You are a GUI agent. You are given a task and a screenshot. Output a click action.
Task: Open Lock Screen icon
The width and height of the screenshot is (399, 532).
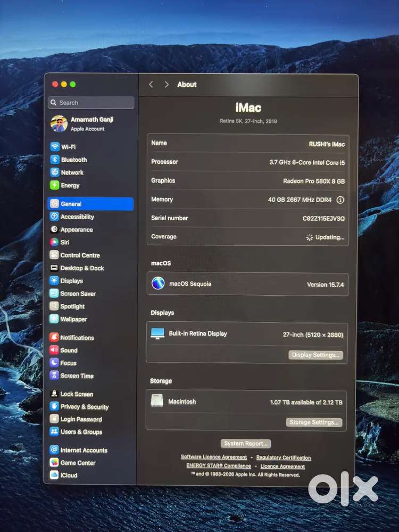pyautogui.click(x=54, y=394)
